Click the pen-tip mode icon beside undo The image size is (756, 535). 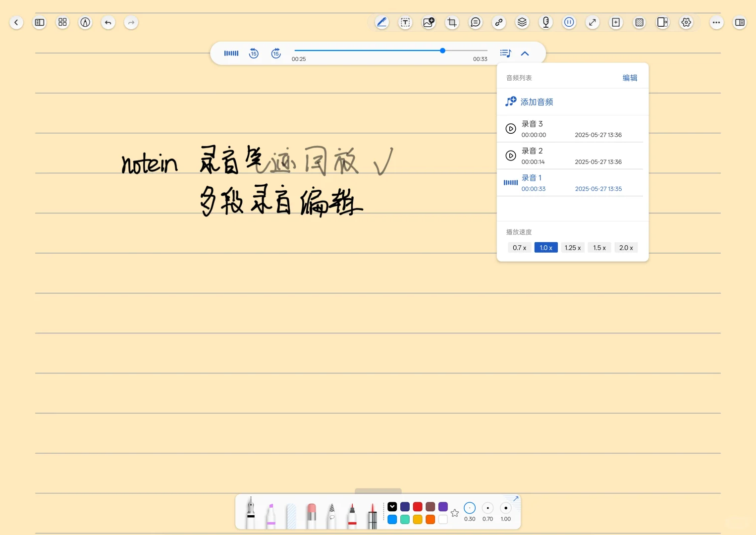pyautogui.click(x=85, y=22)
